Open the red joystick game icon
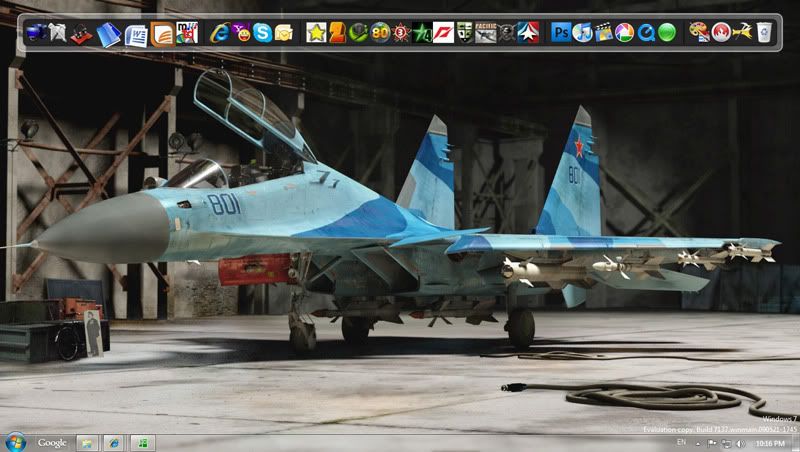 tap(81, 34)
